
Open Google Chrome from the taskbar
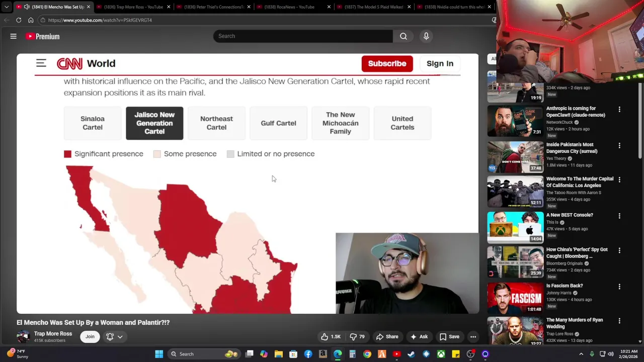click(x=367, y=354)
